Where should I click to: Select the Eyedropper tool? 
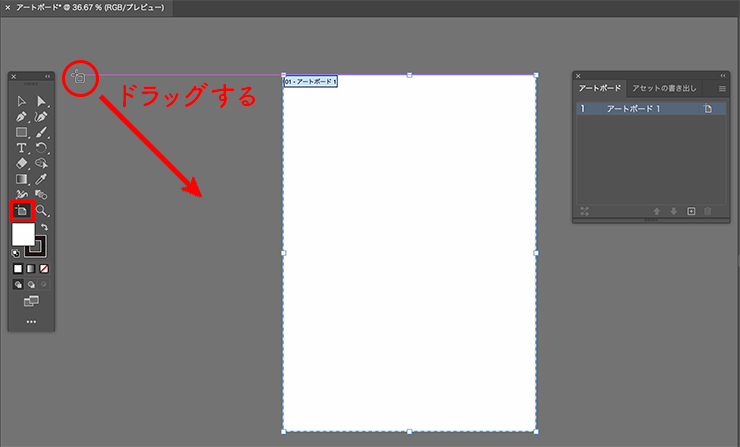tap(41, 179)
